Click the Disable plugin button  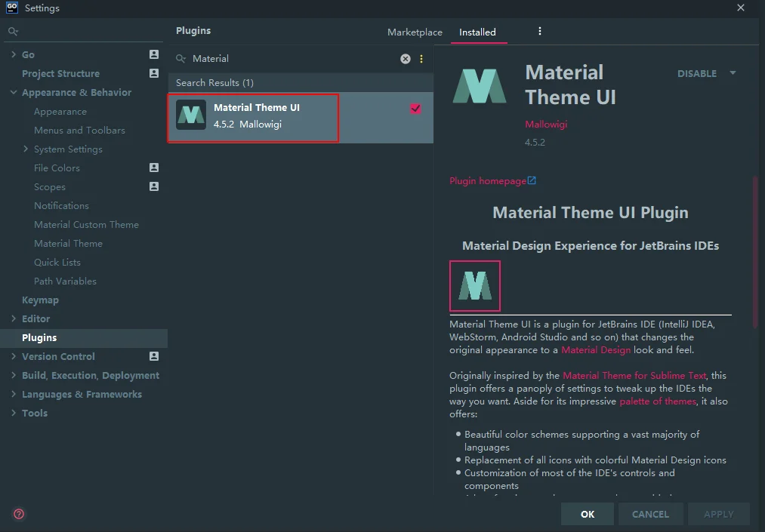click(x=697, y=74)
